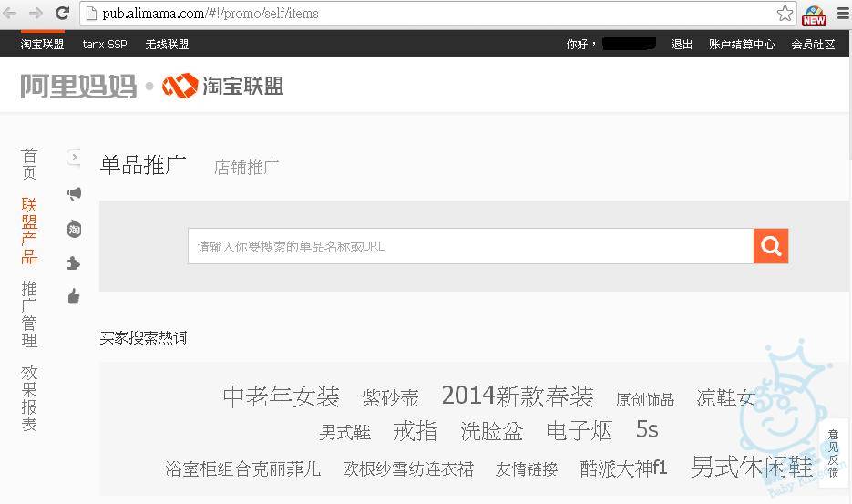Select hot keyword 洗脸盆
Viewport: 852px width, 504px height.
click(492, 432)
